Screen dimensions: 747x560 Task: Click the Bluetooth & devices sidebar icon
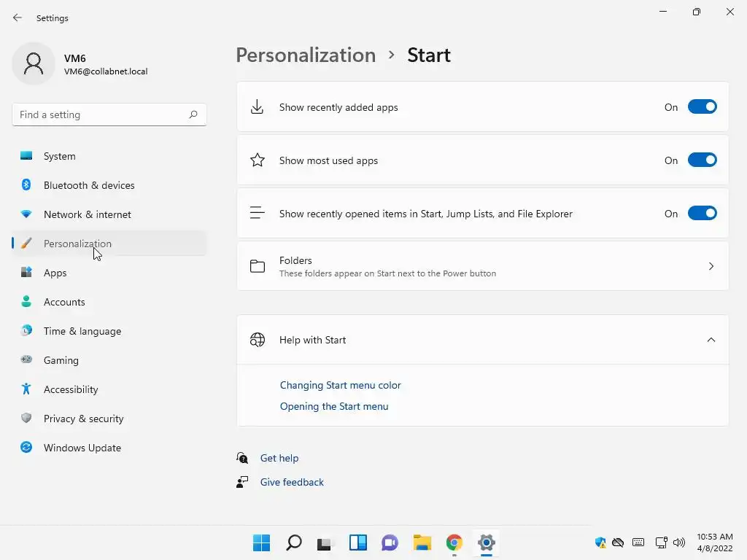coord(26,185)
